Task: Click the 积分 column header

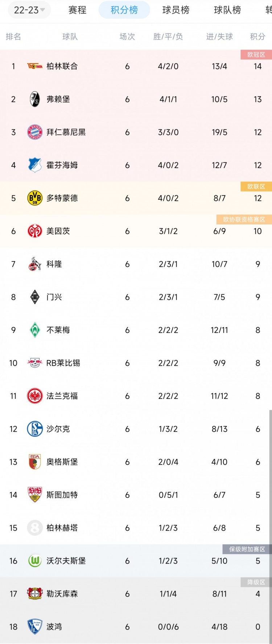Action: click(257, 37)
